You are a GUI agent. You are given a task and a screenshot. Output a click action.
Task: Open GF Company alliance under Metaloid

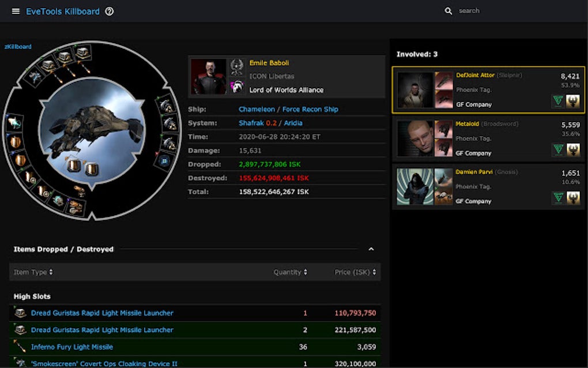coord(473,153)
